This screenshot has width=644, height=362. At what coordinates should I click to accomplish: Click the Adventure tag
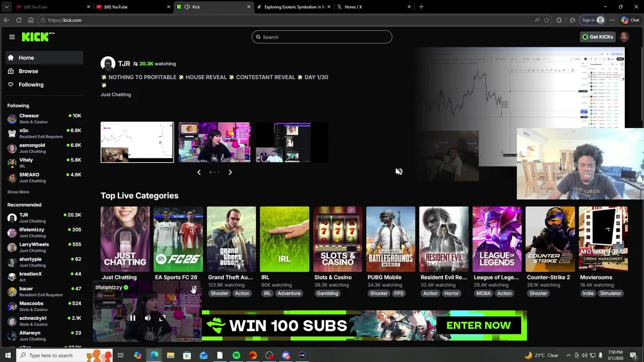(x=289, y=294)
